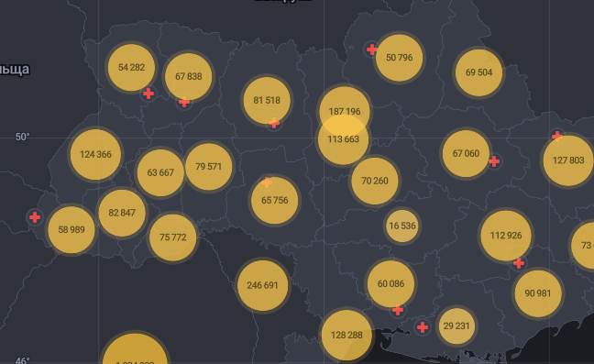Viewport: 594px width, 364px height.
Task: Select red cross marker below 67 838 bubble
Action: tap(184, 102)
